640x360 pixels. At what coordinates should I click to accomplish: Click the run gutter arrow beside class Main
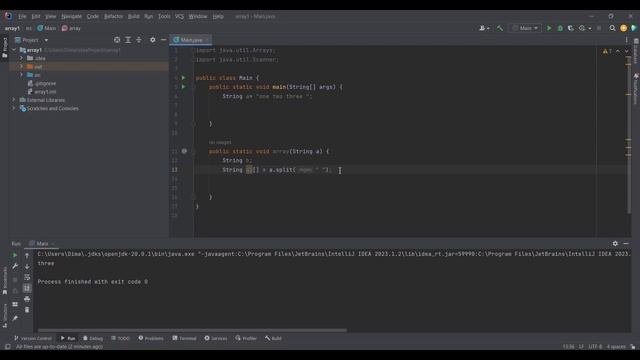[x=184, y=78]
